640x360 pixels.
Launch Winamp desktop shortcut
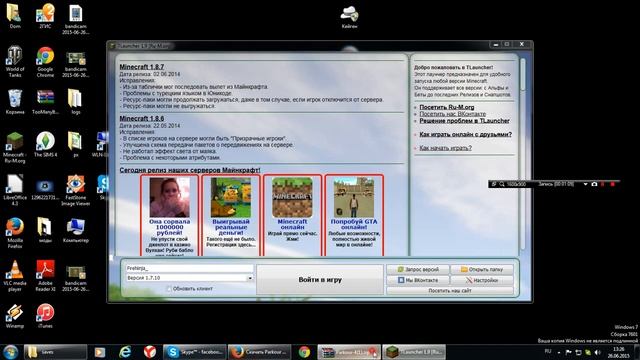click(15, 316)
